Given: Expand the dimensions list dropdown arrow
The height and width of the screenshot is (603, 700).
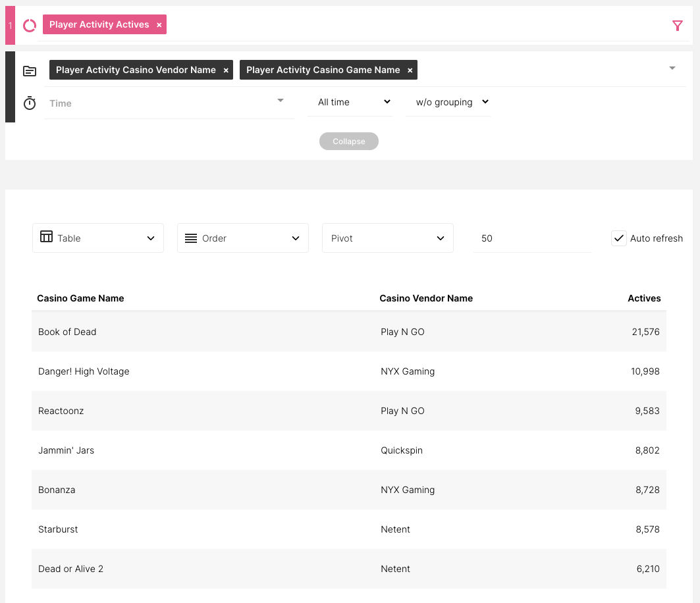Looking at the screenshot, I should click(672, 68).
